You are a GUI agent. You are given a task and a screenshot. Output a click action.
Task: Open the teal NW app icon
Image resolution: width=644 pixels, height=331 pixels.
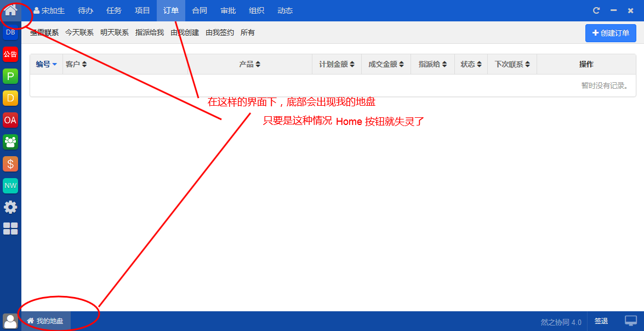tap(10, 186)
